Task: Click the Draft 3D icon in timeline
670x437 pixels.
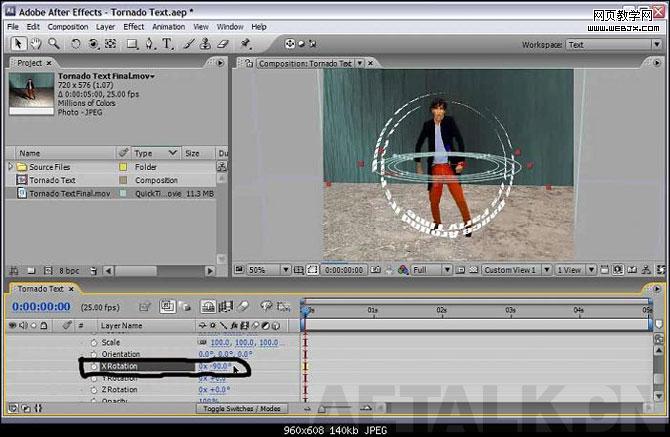Action: pos(185,306)
